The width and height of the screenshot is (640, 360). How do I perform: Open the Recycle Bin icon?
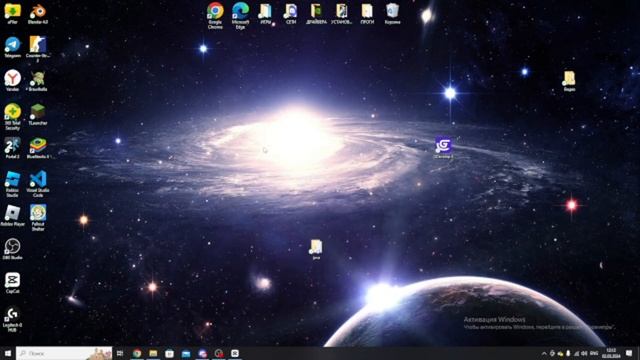click(392, 13)
